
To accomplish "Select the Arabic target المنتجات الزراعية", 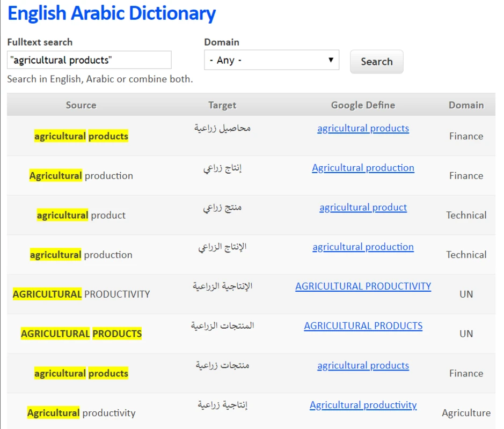I will [222, 326].
